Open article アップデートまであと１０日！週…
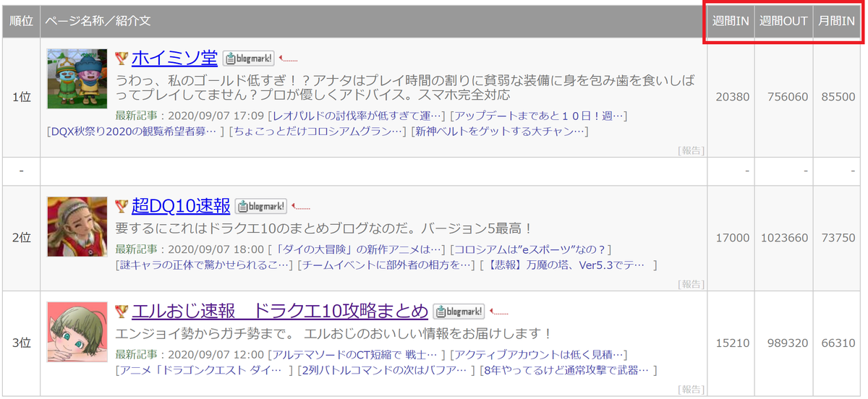Image resolution: width=868 pixels, height=399 pixels. (x=538, y=116)
